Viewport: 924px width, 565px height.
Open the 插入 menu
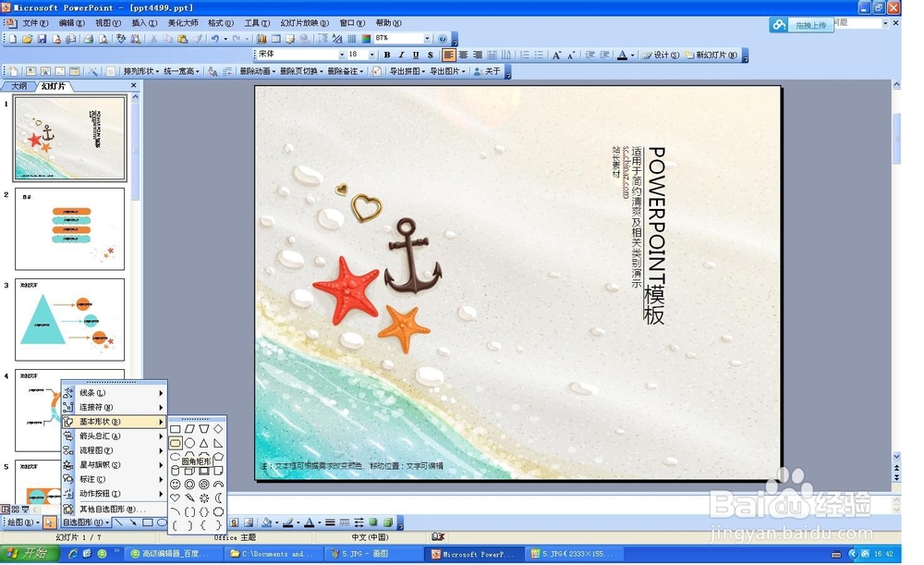(x=144, y=23)
